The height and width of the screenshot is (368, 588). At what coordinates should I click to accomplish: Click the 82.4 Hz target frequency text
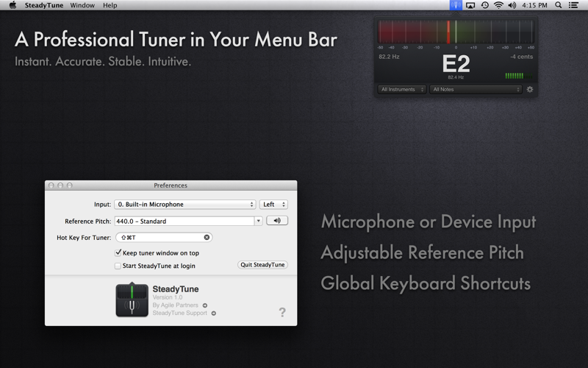click(x=456, y=77)
